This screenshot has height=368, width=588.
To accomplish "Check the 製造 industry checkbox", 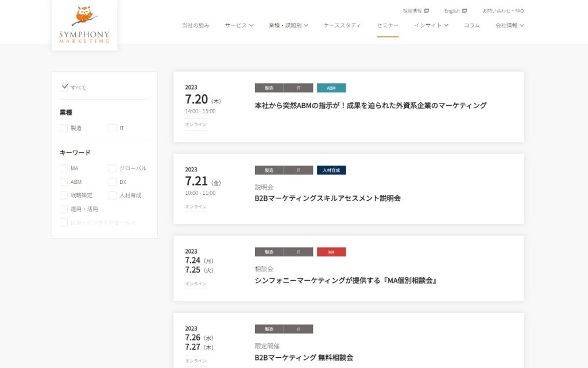I will tap(63, 128).
